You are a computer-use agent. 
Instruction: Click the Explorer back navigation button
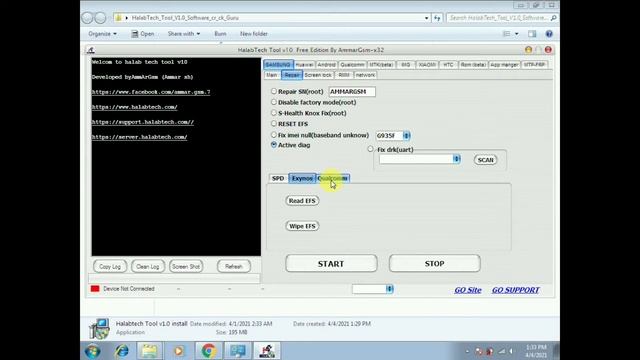tap(87, 18)
